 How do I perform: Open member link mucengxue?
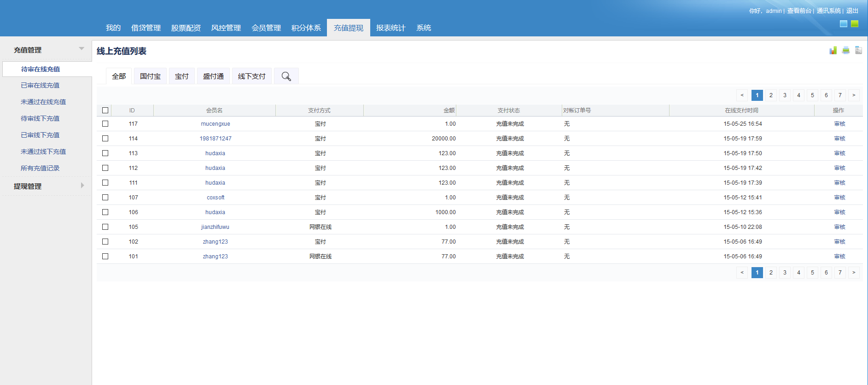pyautogui.click(x=215, y=124)
